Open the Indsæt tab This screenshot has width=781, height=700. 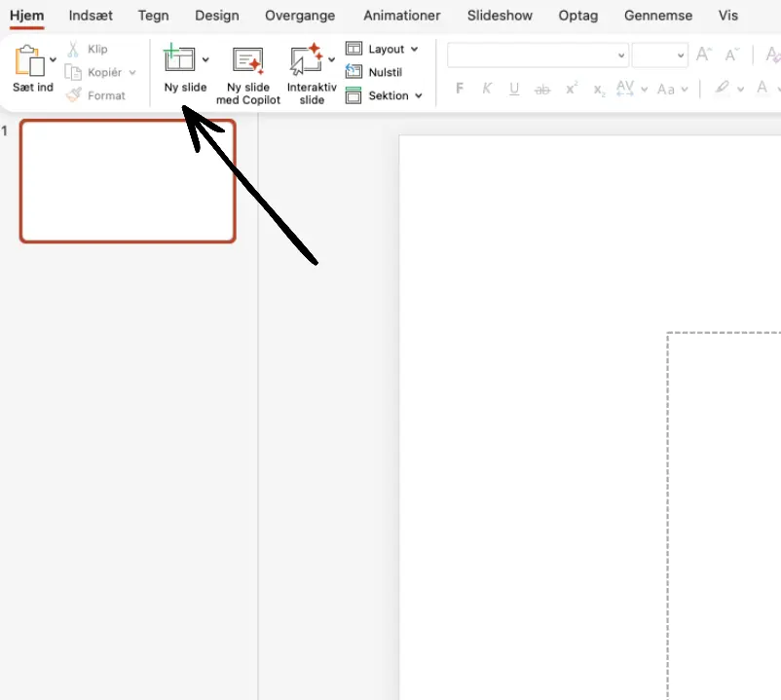click(91, 16)
